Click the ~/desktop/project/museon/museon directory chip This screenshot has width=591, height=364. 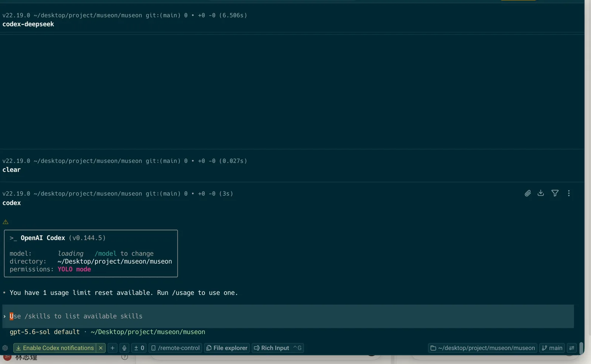click(483, 348)
